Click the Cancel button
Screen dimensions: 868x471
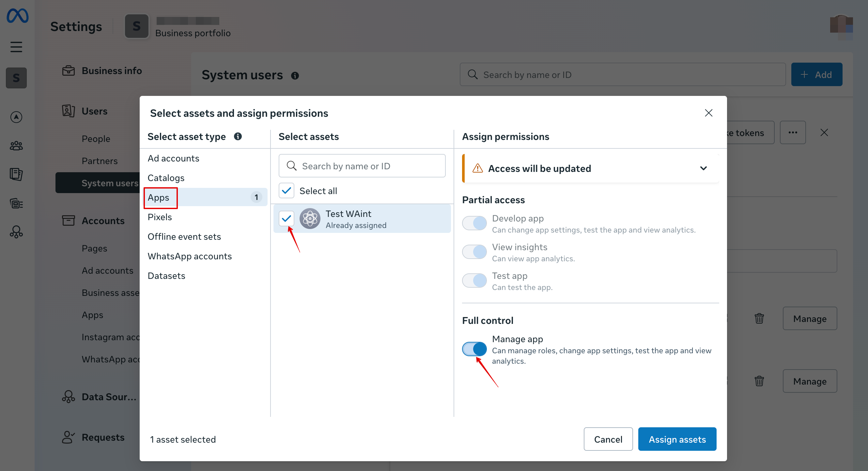pyautogui.click(x=608, y=439)
